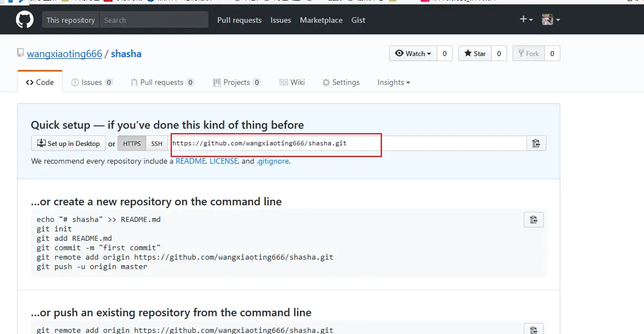644x334 pixels.
Task: Expand the Watch dropdown button
Action: click(x=413, y=53)
